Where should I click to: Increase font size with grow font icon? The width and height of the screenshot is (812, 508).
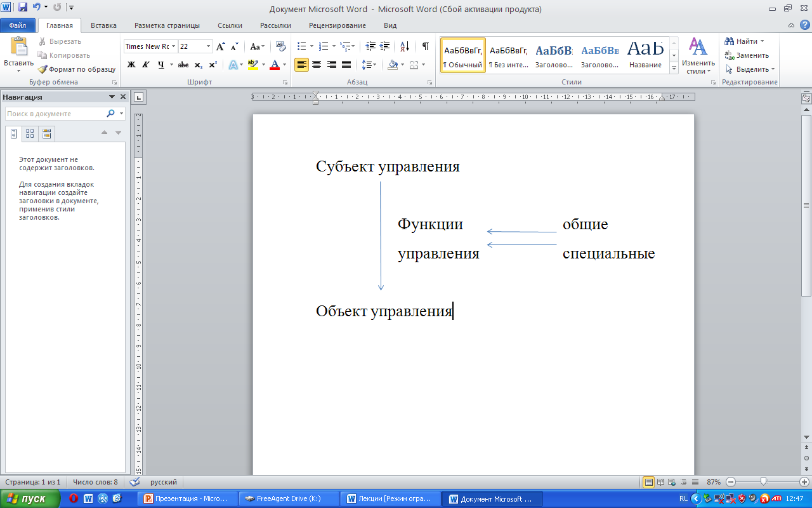coord(220,46)
